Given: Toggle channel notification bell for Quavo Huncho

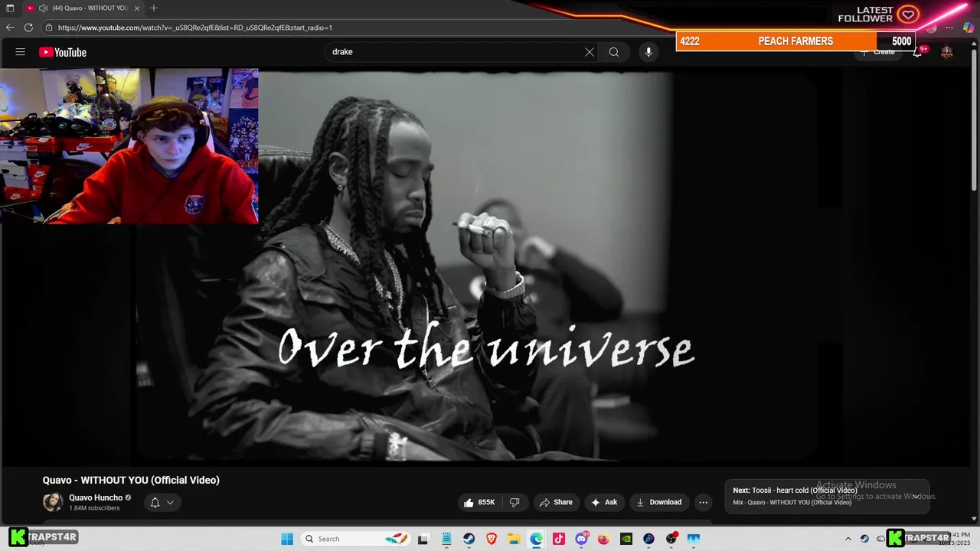Looking at the screenshot, I should (162, 502).
